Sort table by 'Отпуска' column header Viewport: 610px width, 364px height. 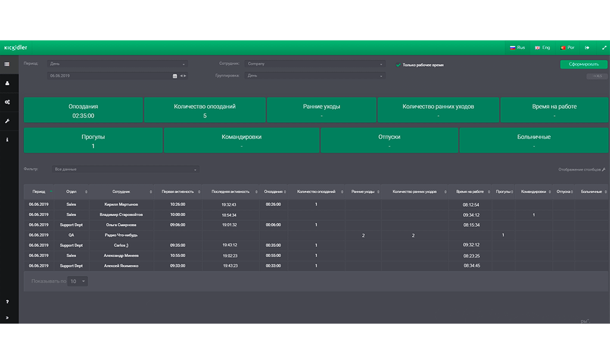[x=564, y=192]
